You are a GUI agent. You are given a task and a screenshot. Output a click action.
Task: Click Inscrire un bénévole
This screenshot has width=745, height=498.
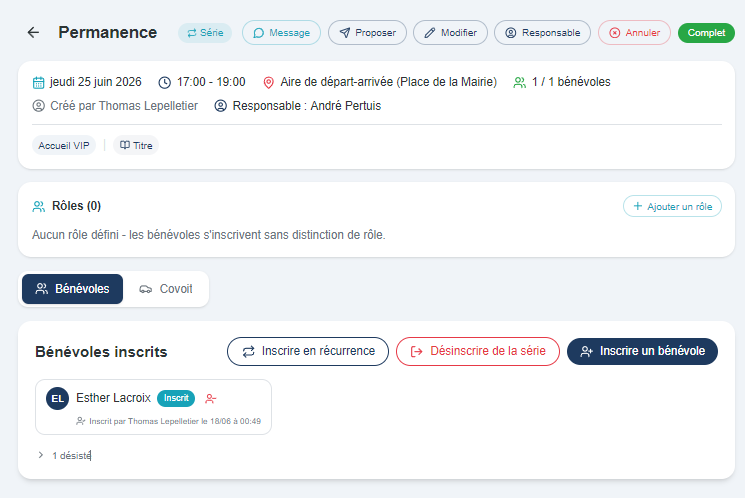[642, 352]
